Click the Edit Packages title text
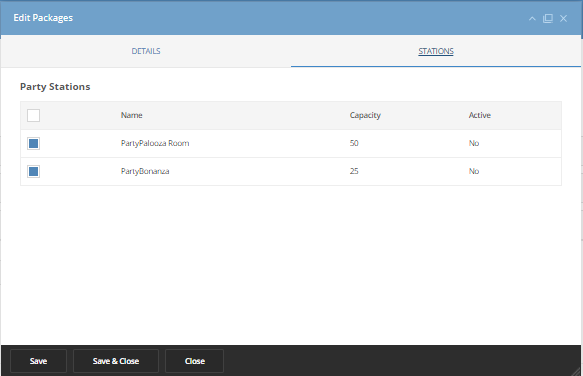Screen dimensions: 583x376 (x=43, y=18)
